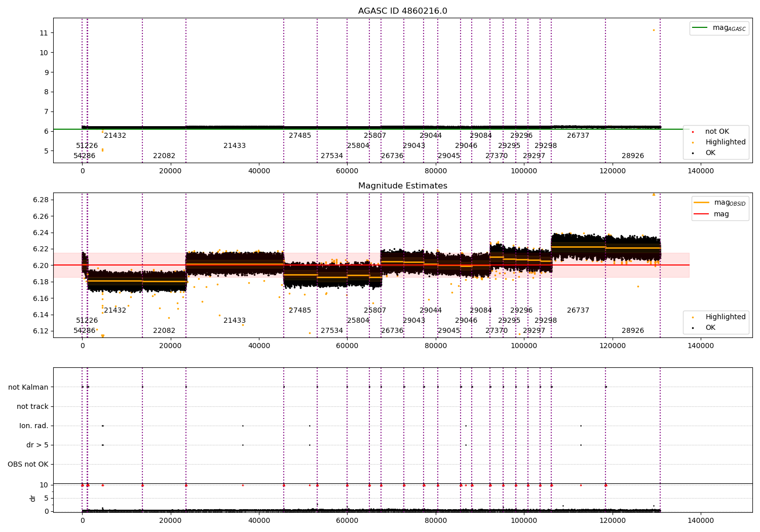Click x-axis tick '140000' in bottom plot
760x532 pixels.
[x=701, y=520]
